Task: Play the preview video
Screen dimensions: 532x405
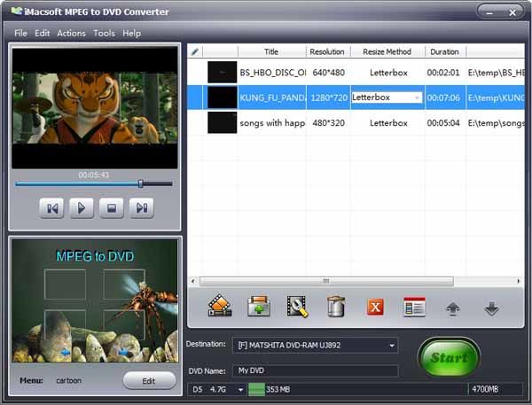Action: [x=82, y=208]
